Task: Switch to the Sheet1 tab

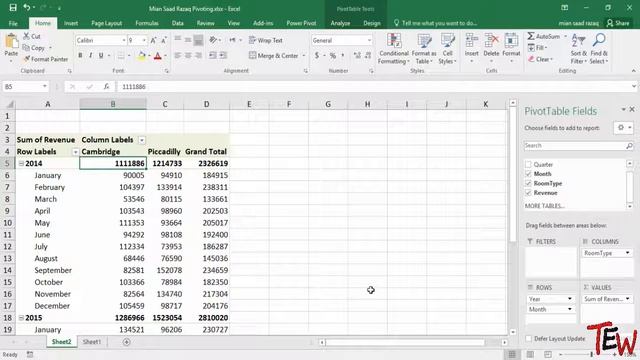Action: pos(92,342)
